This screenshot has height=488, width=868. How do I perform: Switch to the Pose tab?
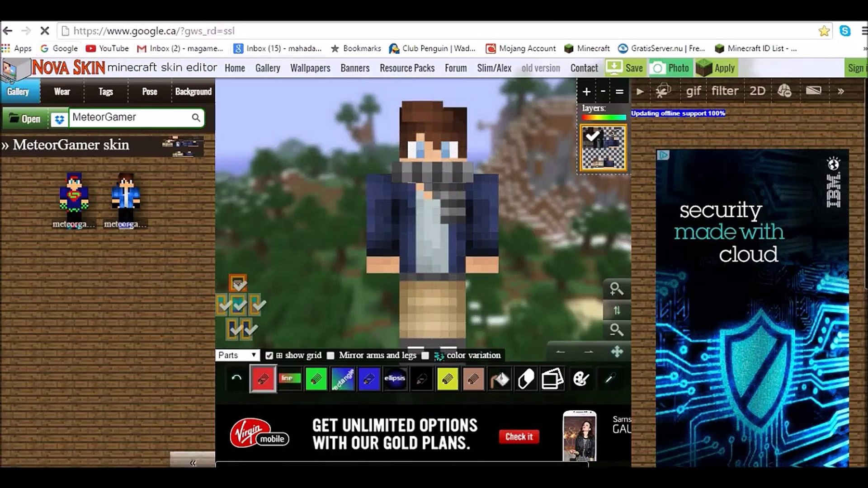coord(150,92)
